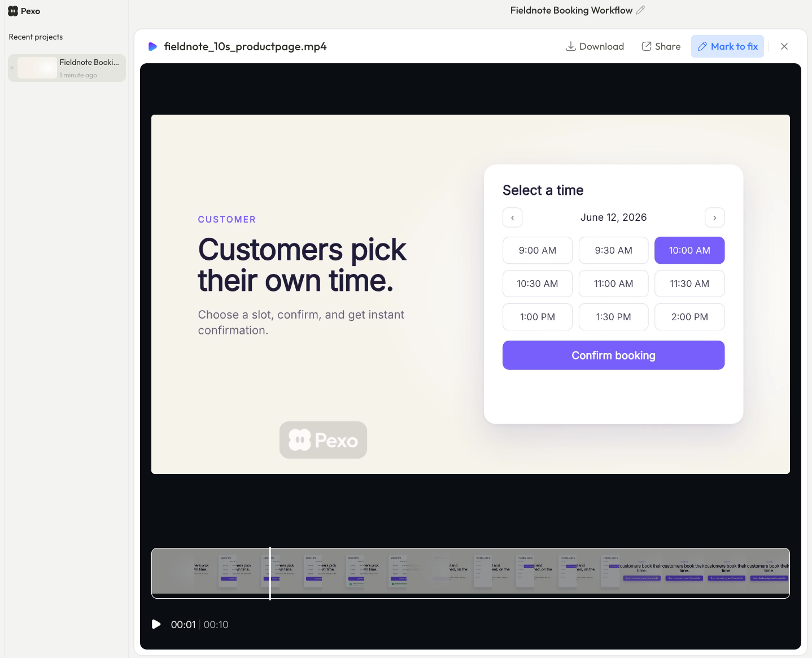Go to previous date chevron
812x658 pixels.
coord(512,217)
